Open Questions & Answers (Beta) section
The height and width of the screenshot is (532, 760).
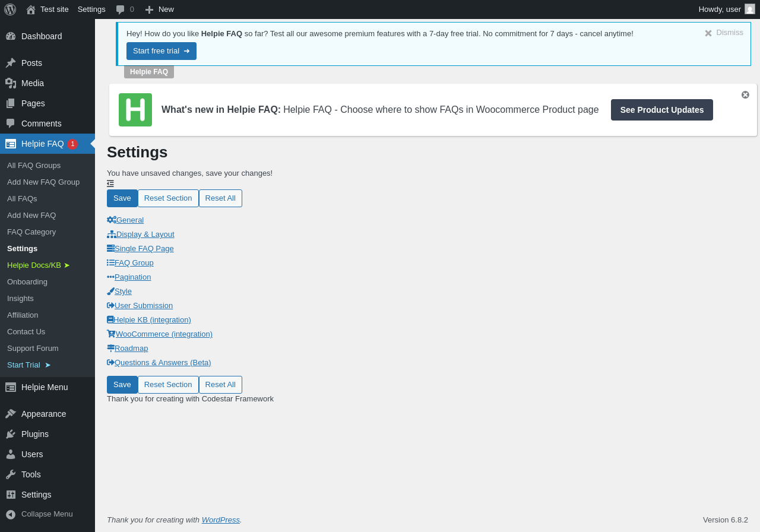163,362
